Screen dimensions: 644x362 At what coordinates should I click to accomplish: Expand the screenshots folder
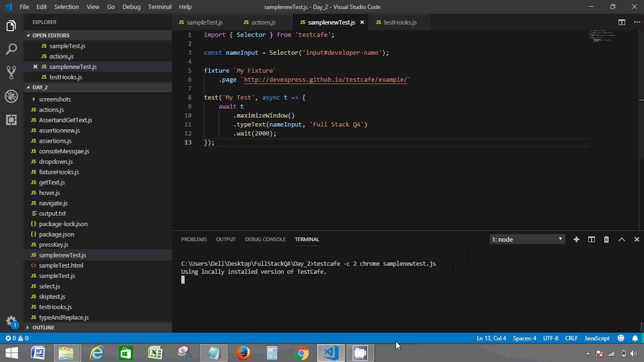(x=55, y=99)
